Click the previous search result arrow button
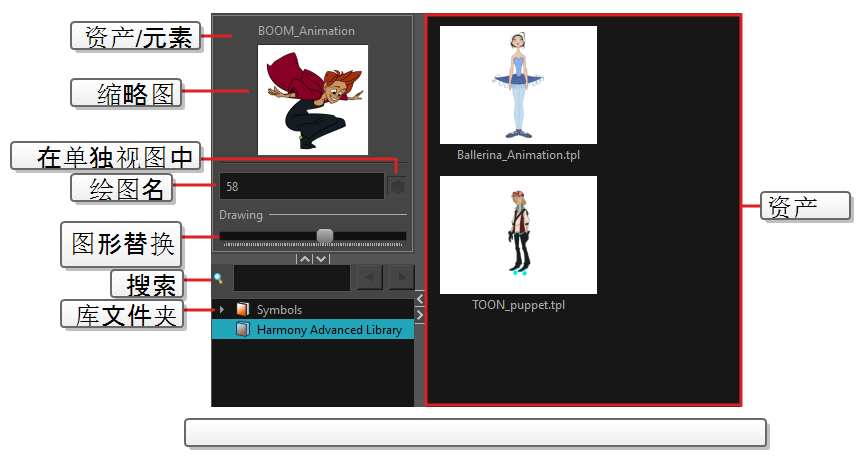The image size is (866, 462). click(x=369, y=278)
